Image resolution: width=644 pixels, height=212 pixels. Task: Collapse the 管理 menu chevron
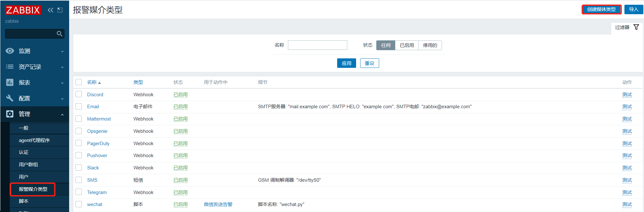point(62,115)
